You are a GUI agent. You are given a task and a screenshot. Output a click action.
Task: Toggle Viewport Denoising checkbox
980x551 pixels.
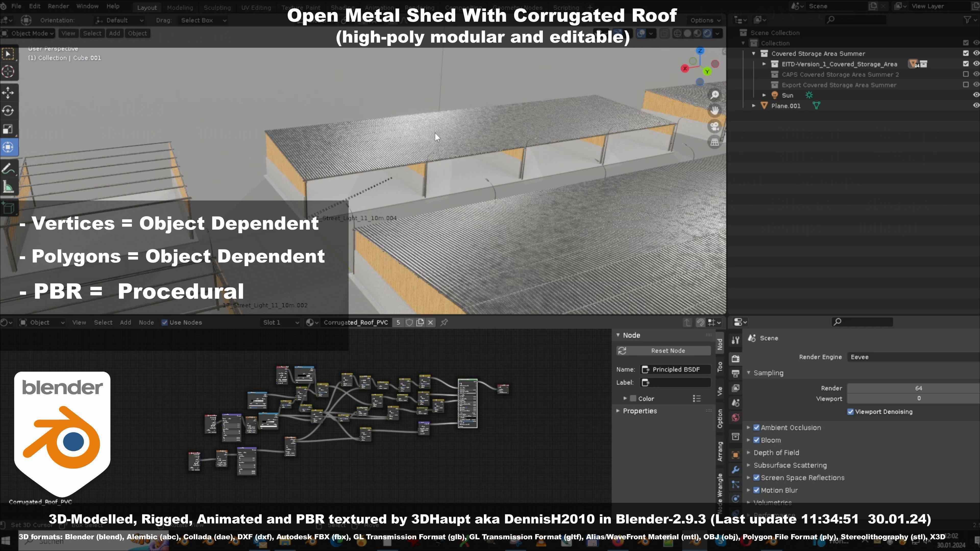[x=851, y=412]
